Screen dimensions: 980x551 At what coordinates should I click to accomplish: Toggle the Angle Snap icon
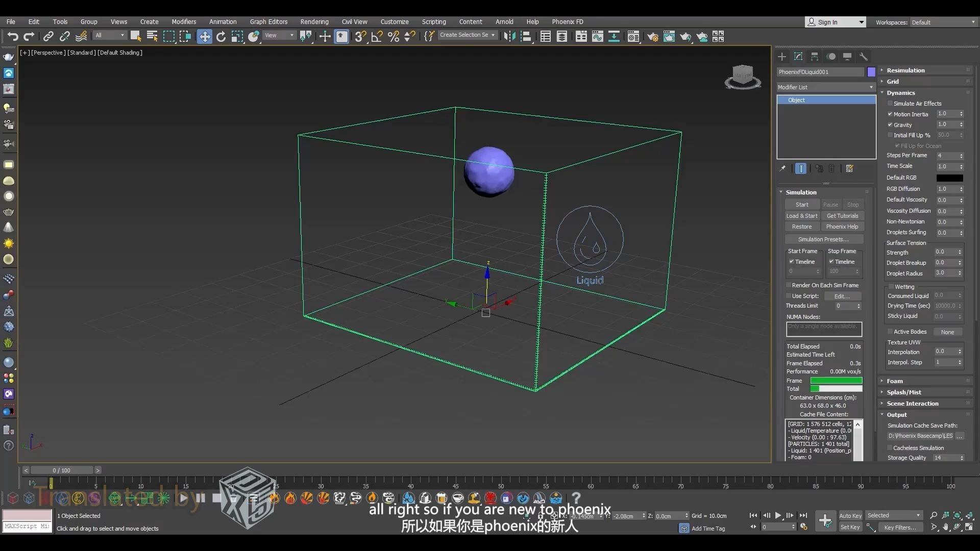coord(377,36)
